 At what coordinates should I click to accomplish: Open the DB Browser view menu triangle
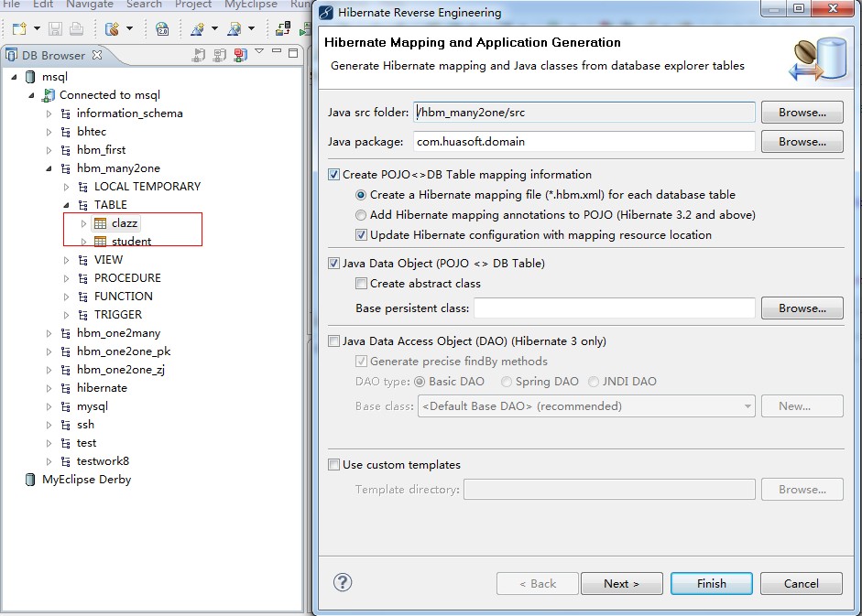click(259, 51)
